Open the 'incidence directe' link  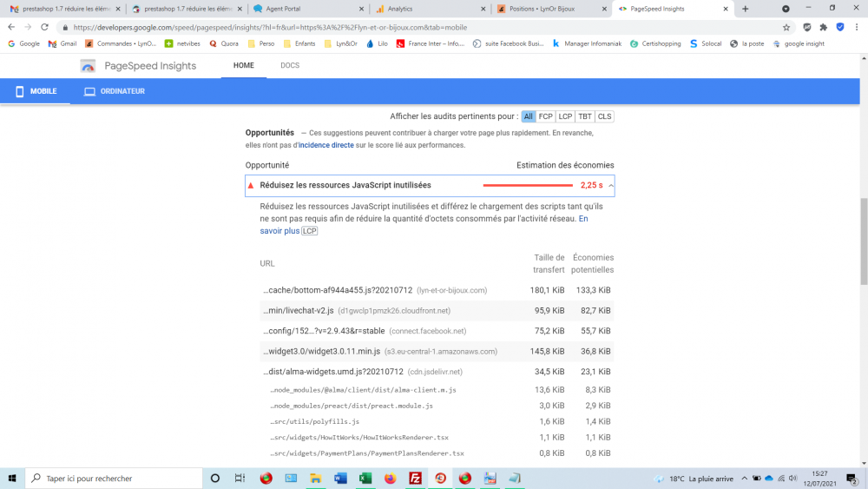325,145
